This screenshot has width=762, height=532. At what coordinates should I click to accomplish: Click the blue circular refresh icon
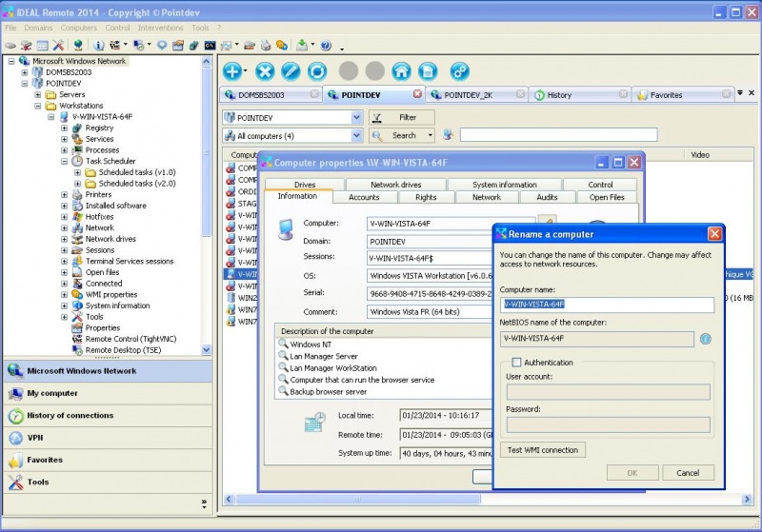(x=317, y=71)
